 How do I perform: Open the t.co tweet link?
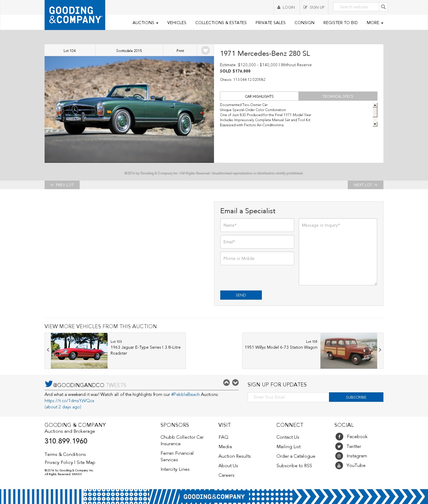tap(70, 401)
